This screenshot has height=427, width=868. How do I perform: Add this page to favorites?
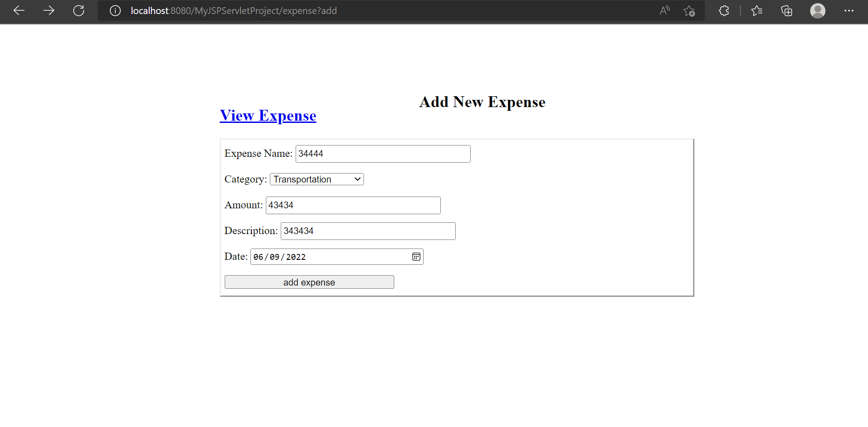point(689,11)
